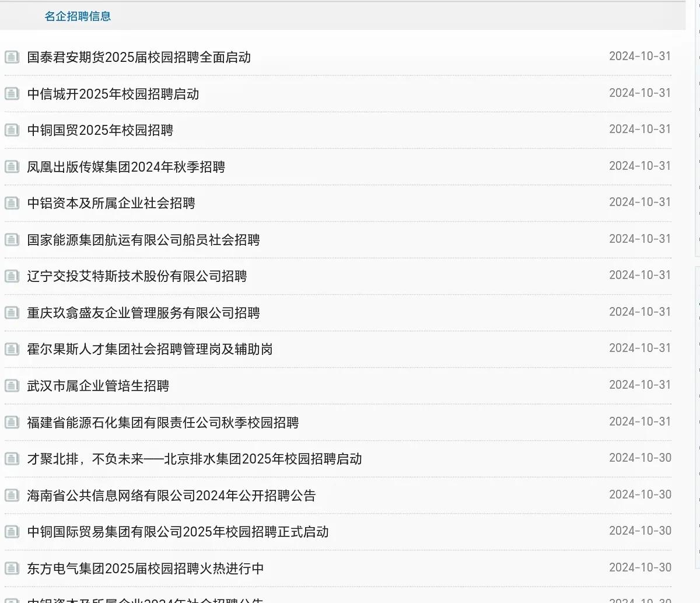Click date 2024-10-31 on 武汉市属企业管培生 row

[x=640, y=385]
